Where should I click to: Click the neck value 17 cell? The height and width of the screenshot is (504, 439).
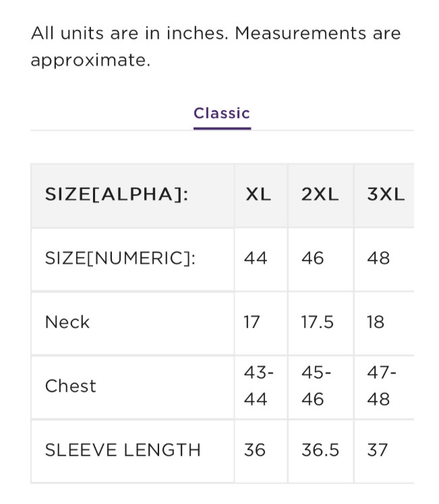click(x=252, y=323)
